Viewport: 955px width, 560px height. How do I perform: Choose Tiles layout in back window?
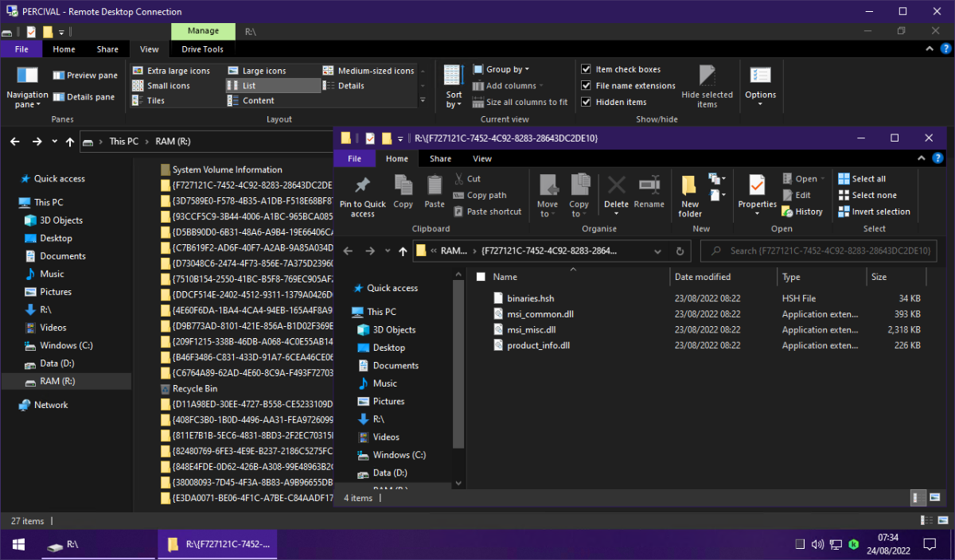pos(148,101)
